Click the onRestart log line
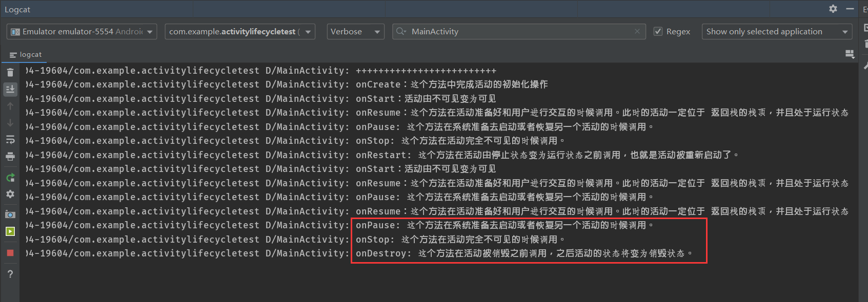The image size is (868, 302). [x=381, y=155]
